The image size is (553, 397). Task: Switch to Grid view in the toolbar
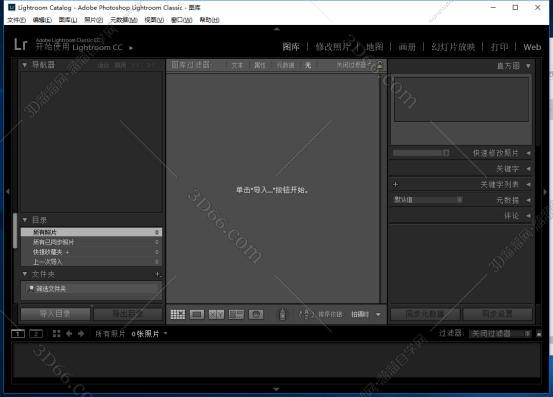pos(178,314)
